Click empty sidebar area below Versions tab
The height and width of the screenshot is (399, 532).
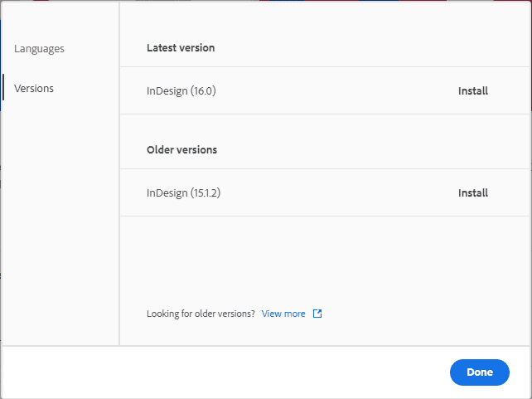tap(60, 216)
